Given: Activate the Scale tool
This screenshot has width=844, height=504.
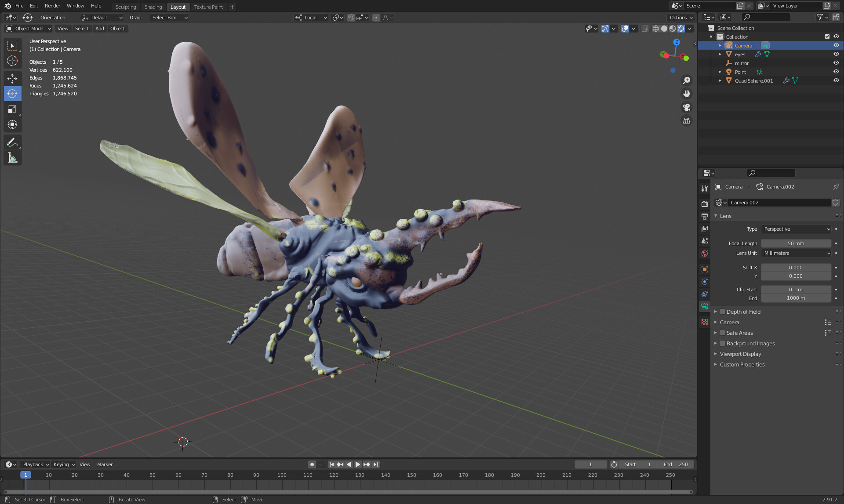Looking at the screenshot, I should (x=12, y=109).
